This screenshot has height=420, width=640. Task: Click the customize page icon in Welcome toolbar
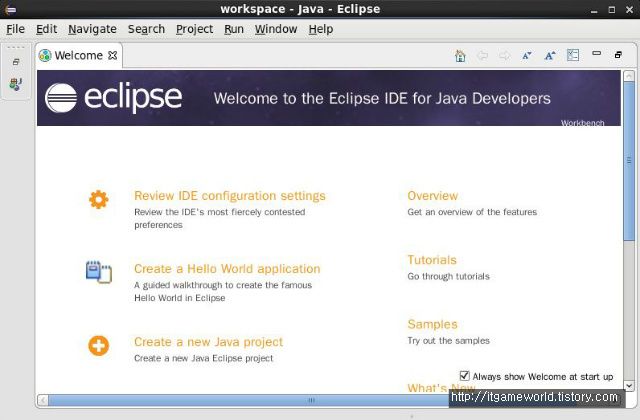click(x=573, y=55)
